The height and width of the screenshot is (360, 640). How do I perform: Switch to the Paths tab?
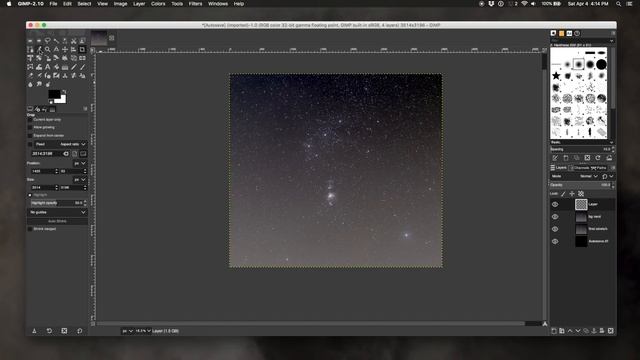pyautogui.click(x=599, y=168)
